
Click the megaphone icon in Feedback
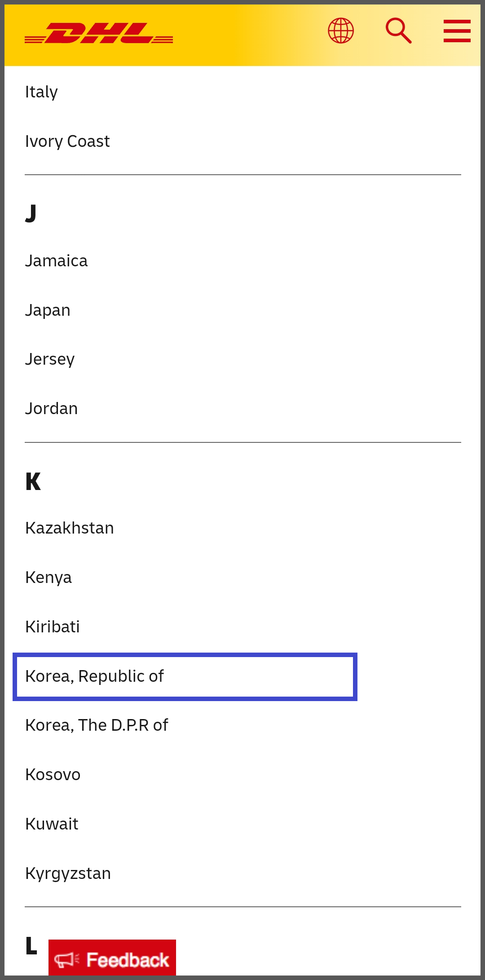pyautogui.click(x=66, y=960)
